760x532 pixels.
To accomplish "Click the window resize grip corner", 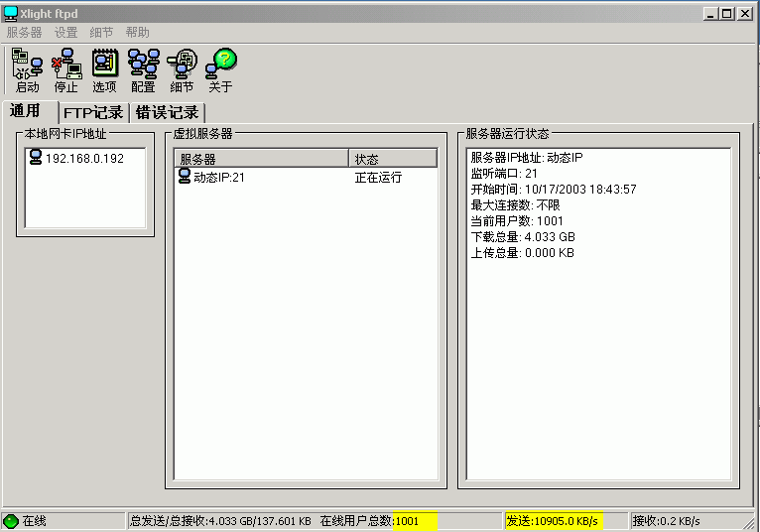I will click(x=750, y=522).
